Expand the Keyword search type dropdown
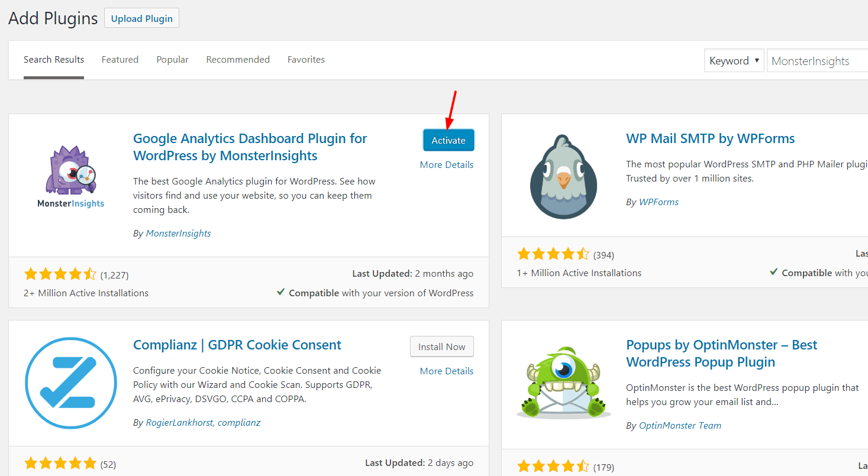The height and width of the screenshot is (476, 868). click(734, 60)
